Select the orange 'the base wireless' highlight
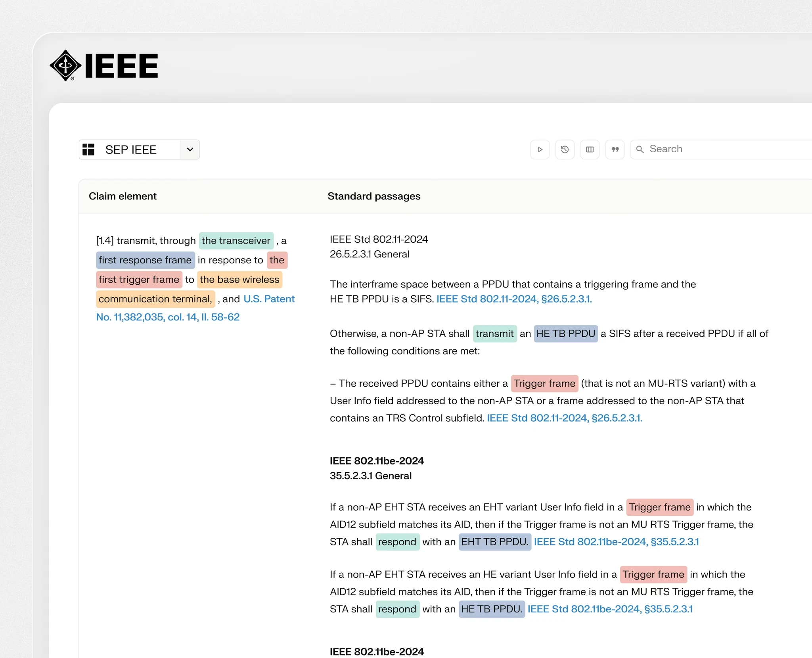812x658 pixels. click(239, 280)
